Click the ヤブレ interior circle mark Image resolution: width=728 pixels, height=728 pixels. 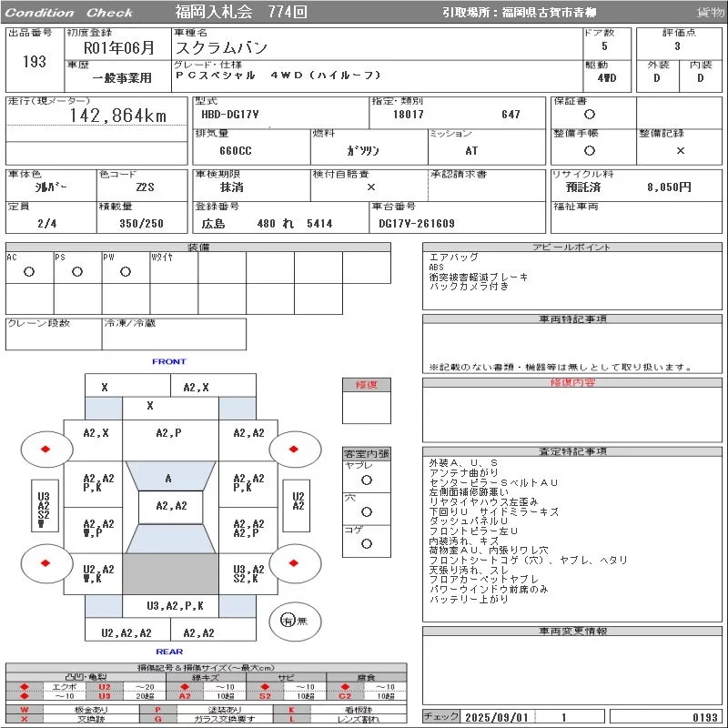pos(367,480)
